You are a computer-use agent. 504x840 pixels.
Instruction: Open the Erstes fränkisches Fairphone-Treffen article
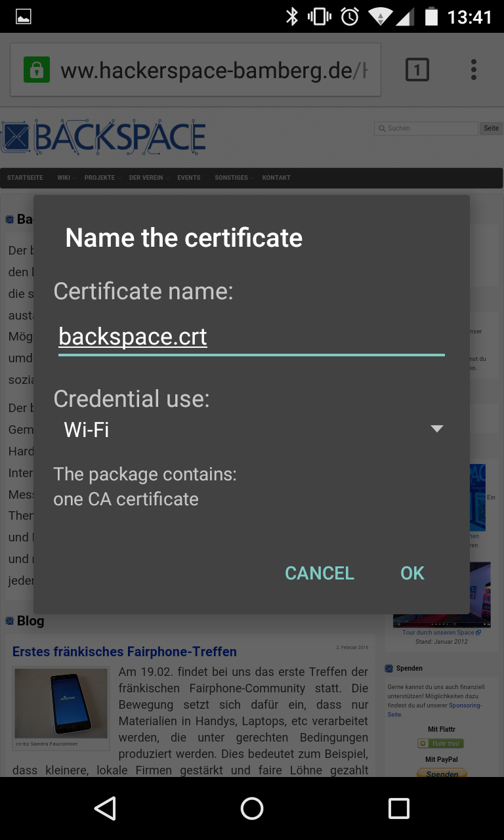[x=125, y=652]
